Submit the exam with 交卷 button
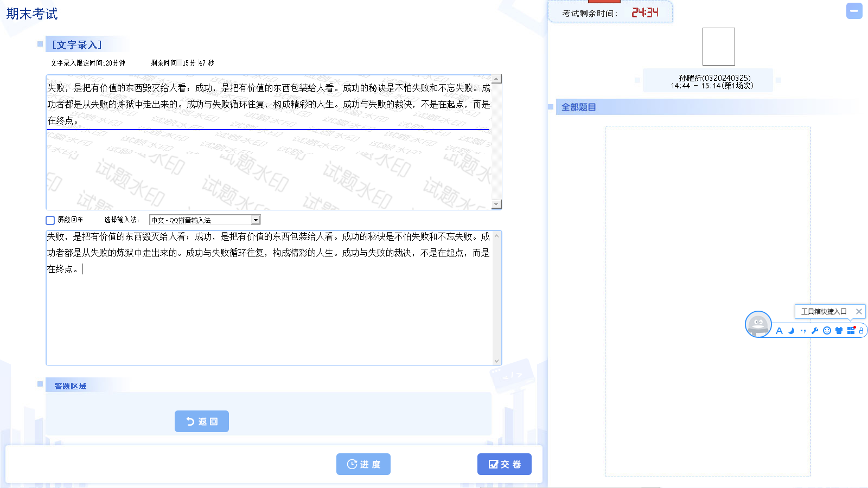The width and height of the screenshot is (868, 488). [505, 464]
